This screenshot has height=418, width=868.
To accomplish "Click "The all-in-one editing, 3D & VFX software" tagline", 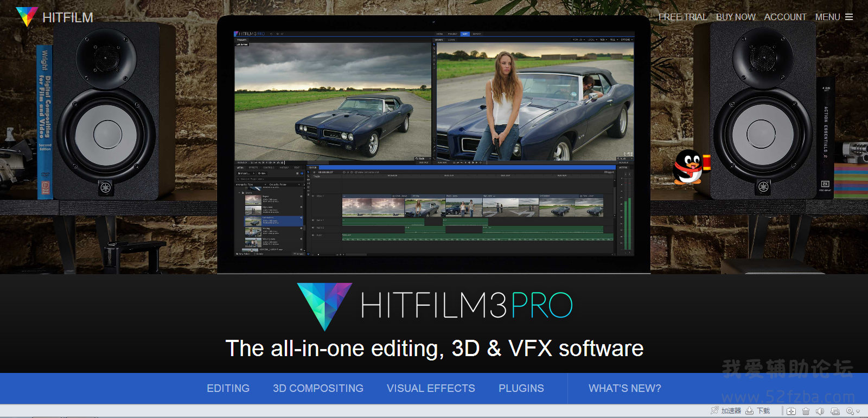I will click(x=434, y=349).
